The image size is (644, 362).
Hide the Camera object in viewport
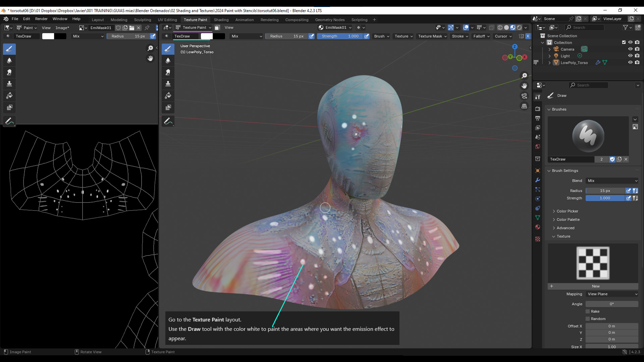pos(630,49)
